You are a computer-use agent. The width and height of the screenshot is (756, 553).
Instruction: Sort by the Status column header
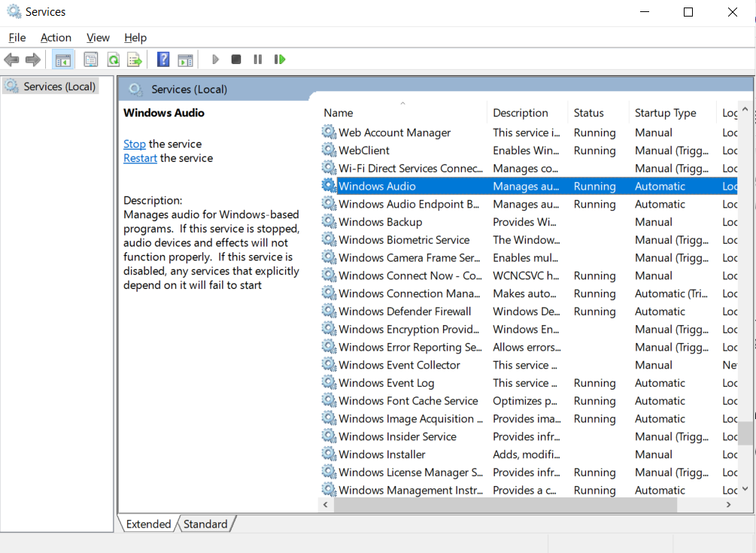(x=598, y=113)
